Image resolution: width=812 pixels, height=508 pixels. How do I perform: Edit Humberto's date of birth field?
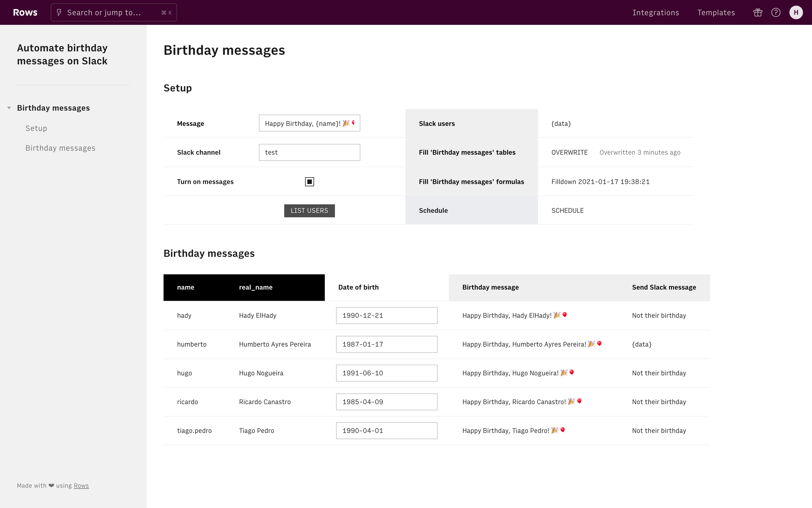tap(387, 344)
